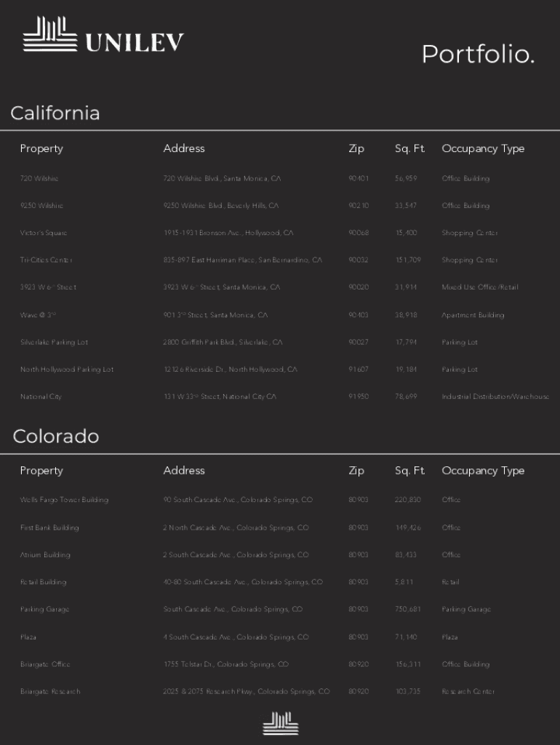Click the UNILEV brand name text
The width and height of the screenshot is (560, 745).
(135, 43)
